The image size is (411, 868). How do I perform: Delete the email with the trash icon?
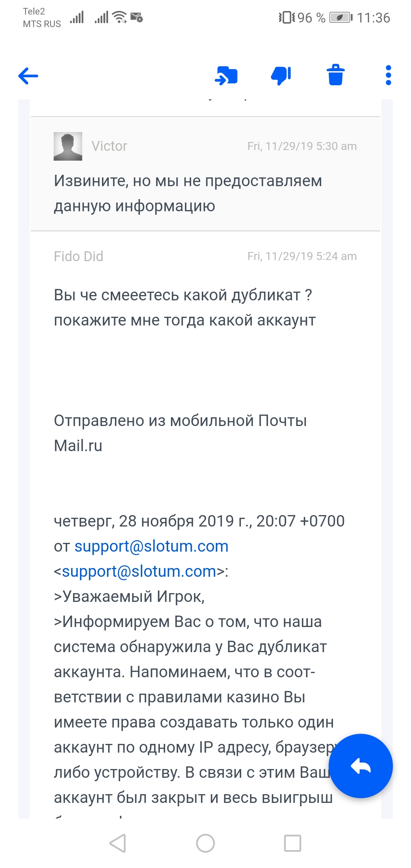click(336, 75)
